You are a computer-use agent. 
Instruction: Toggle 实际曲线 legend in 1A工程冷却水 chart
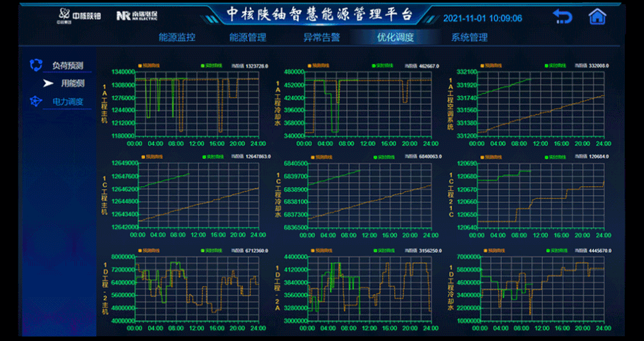pyautogui.click(x=383, y=66)
